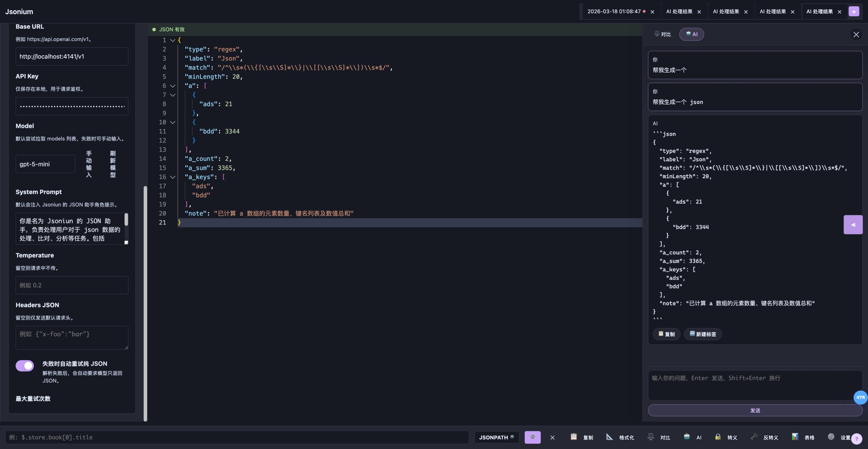Refresh the model list with 刷新模型
The width and height of the screenshot is (868, 449).
point(112,164)
